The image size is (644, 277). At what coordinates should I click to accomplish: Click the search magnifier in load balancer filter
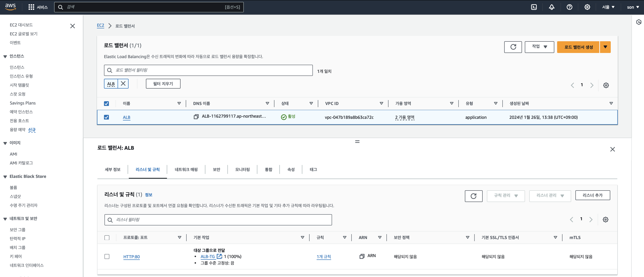(x=110, y=70)
